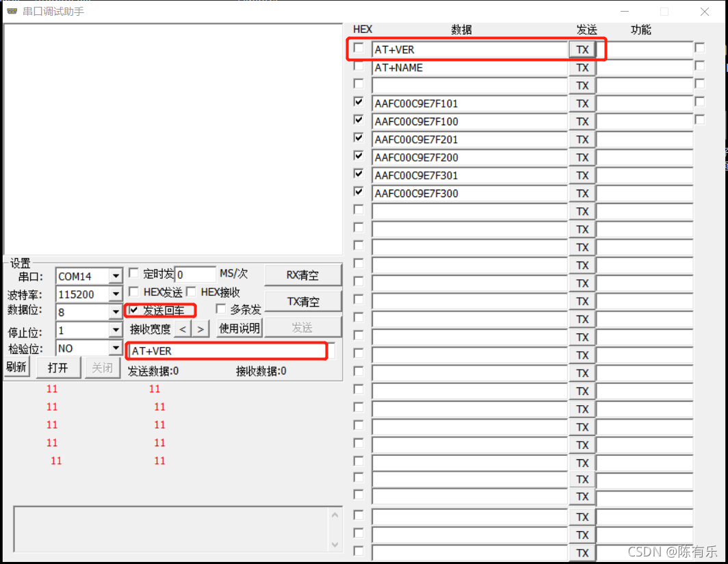The width and height of the screenshot is (728, 564).
Task: Toggle HEX checkbox for AT+VER row
Action: [359, 48]
